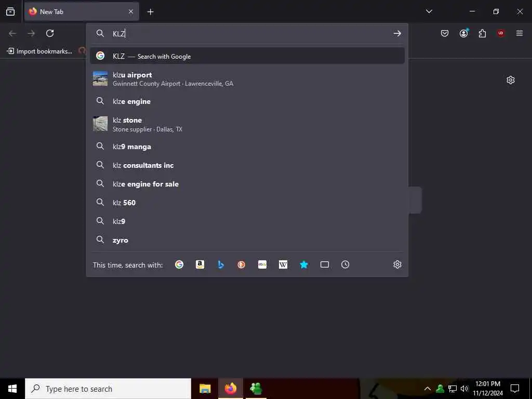
Task: Click the klz stone thumbnail image
Action: click(100, 124)
